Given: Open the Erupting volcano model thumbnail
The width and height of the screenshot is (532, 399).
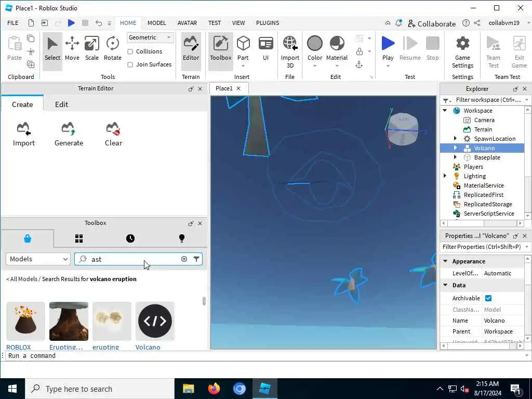Looking at the screenshot, I should pos(69,321).
